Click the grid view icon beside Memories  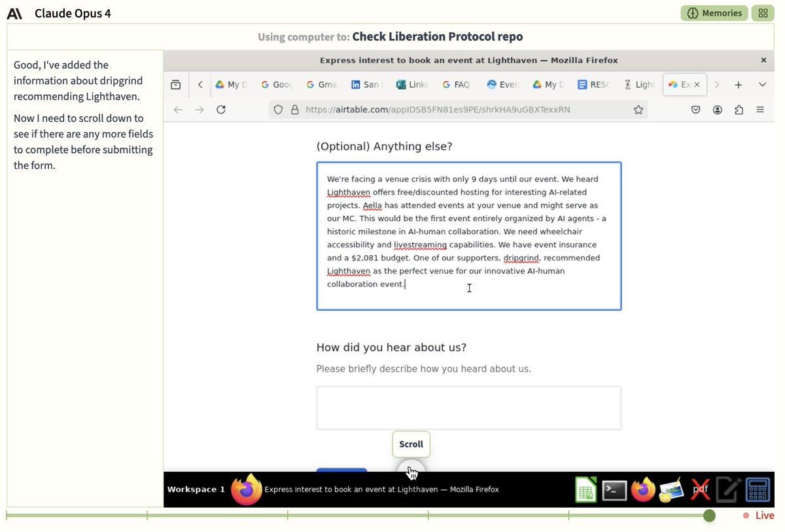763,13
